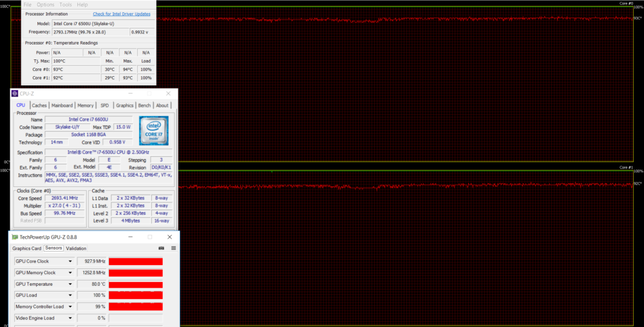Switch to the Graphics tab in CPU-Z
Viewport: 644px width, 327px height.
pyautogui.click(x=125, y=105)
